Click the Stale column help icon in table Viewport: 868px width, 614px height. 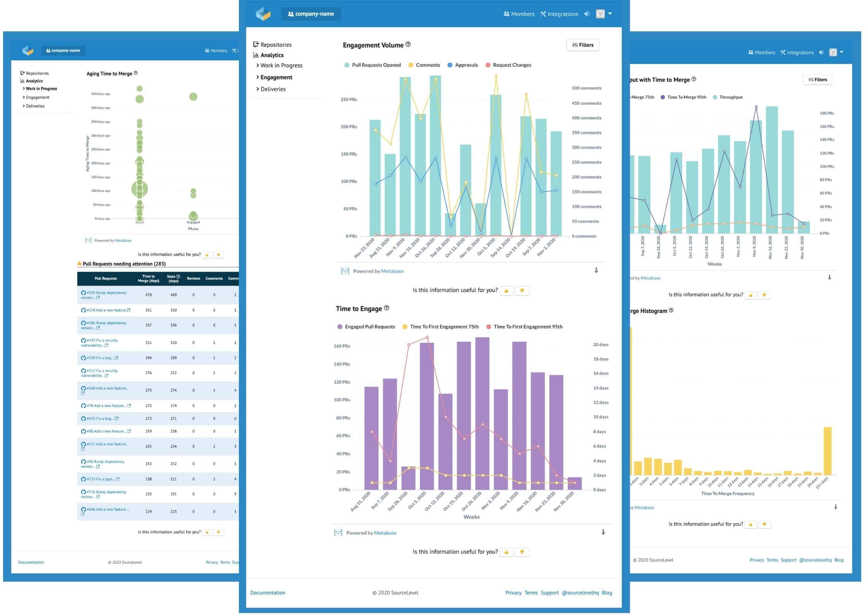[178, 276]
